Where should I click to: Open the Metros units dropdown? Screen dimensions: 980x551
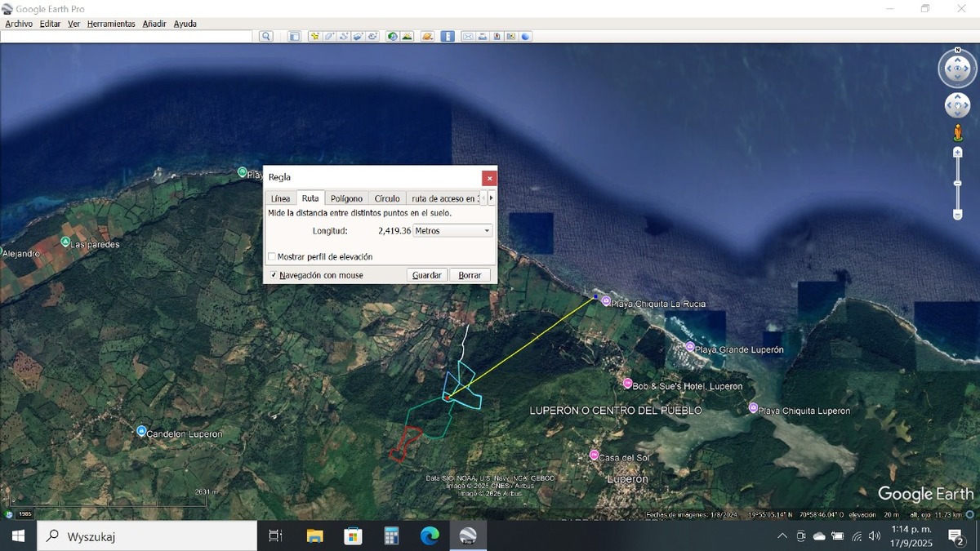[453, 231]
